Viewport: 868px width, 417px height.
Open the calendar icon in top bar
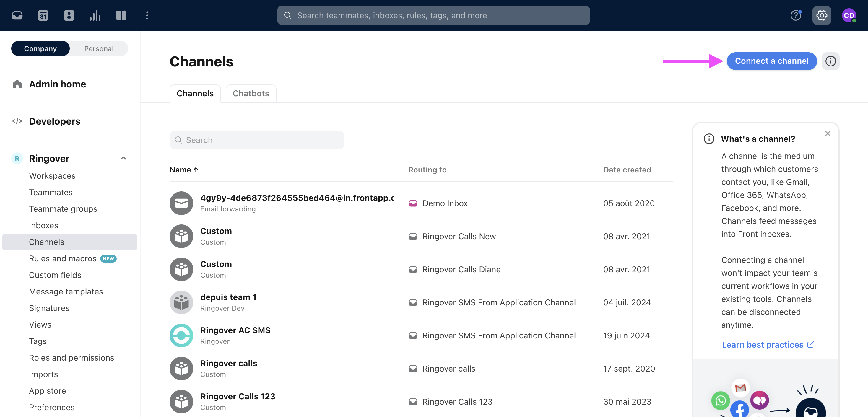43,15
